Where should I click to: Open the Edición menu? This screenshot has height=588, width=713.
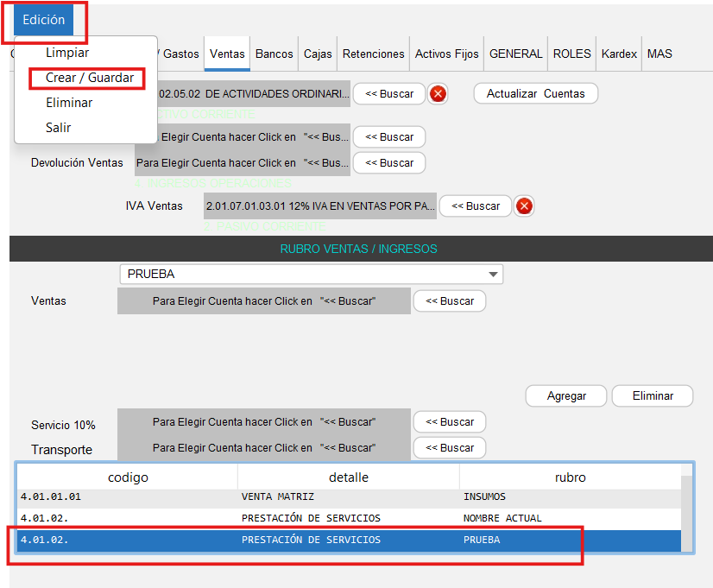tap(43, 20)
